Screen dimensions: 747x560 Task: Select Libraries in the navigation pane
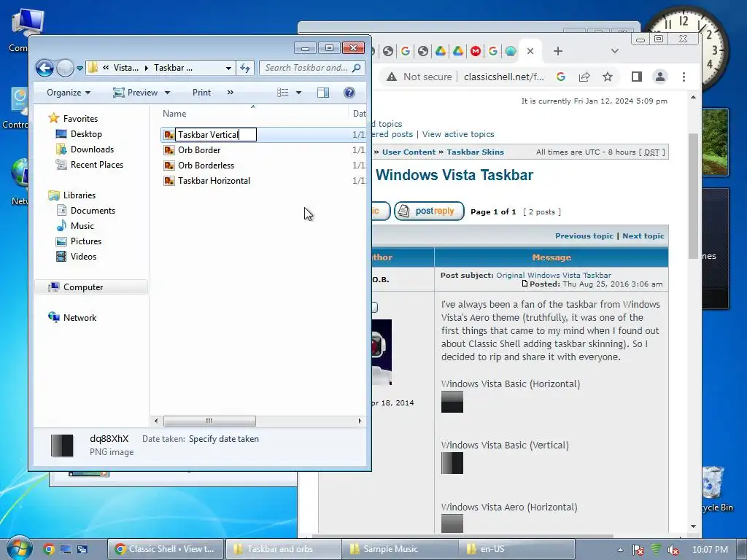(79, 195)
